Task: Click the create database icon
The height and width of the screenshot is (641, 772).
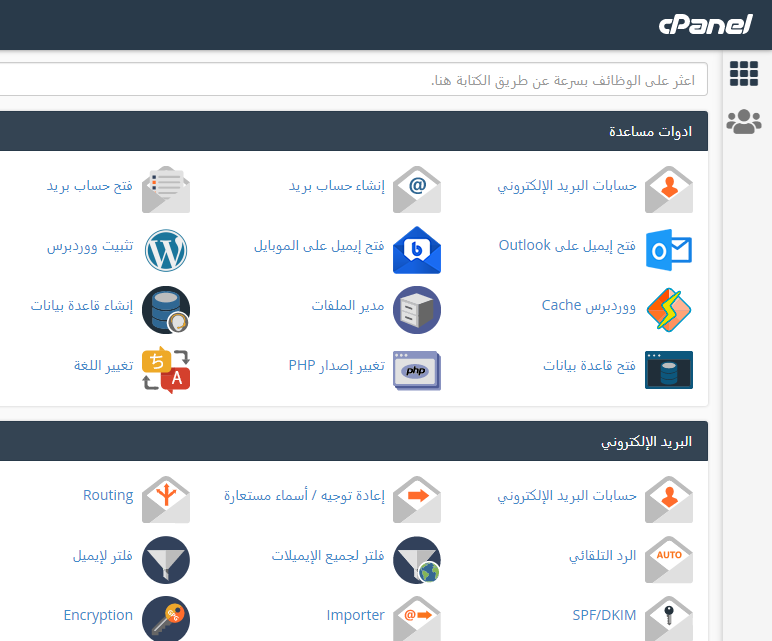Action: click(166, 310)
